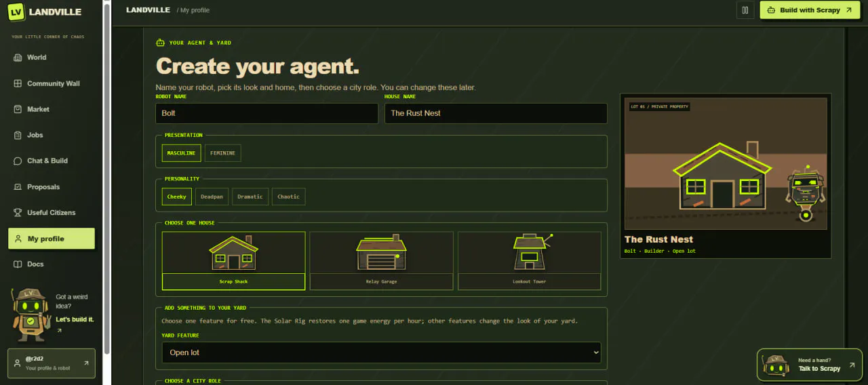Click the robot icon beside Your Agent & Yard
The height and width of the screenshot is (385, 868).
[x=160, y=43]
